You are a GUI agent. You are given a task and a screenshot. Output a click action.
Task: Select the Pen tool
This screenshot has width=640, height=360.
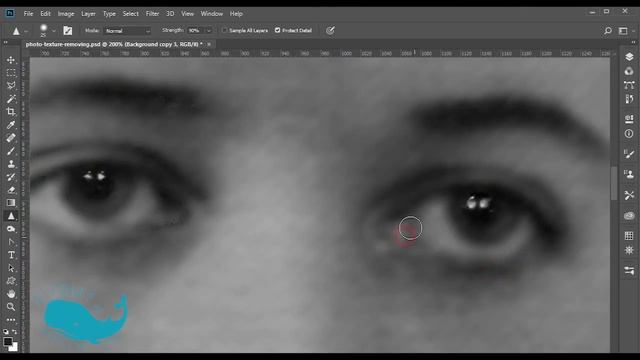(x=11, y=242)
